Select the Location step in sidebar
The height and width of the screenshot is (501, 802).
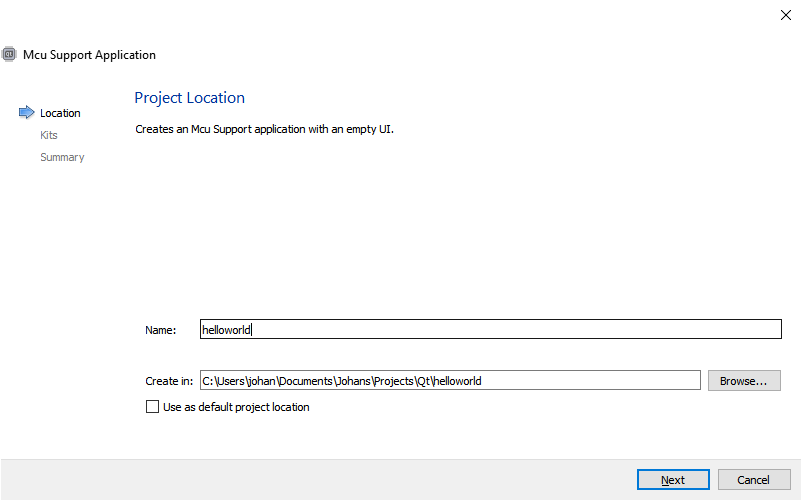click(60, 113)
